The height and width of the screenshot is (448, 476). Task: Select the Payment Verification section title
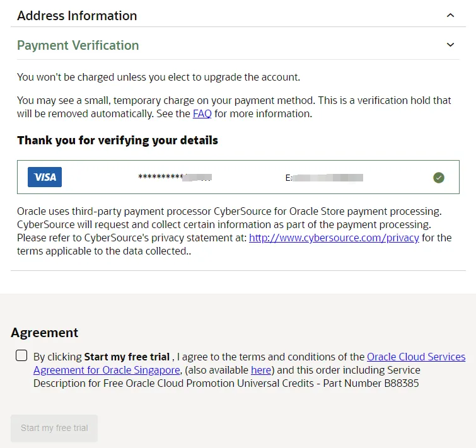click(x=78, y=45)
